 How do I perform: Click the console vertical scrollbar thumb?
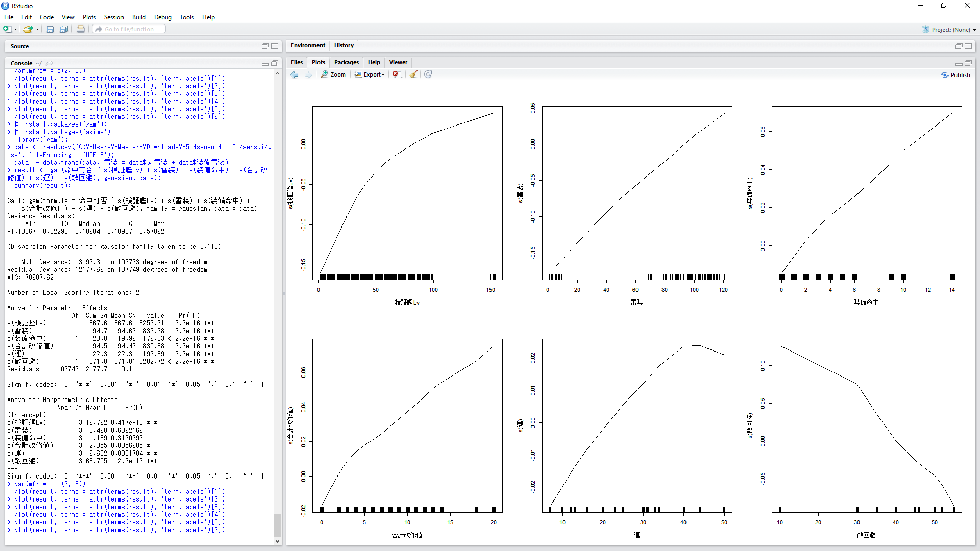(277, 524)
